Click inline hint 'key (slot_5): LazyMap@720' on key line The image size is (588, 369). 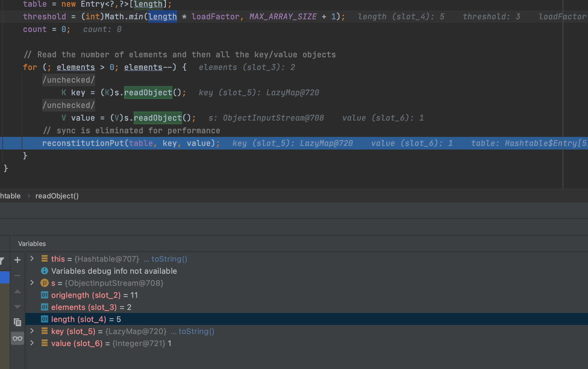(x=259, y=93)
